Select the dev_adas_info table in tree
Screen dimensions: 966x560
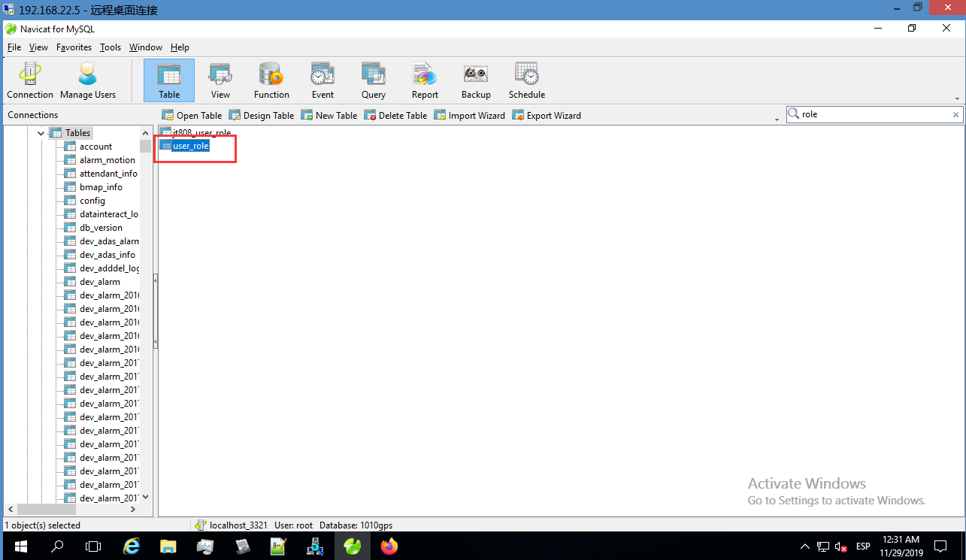tap(108, 255)
